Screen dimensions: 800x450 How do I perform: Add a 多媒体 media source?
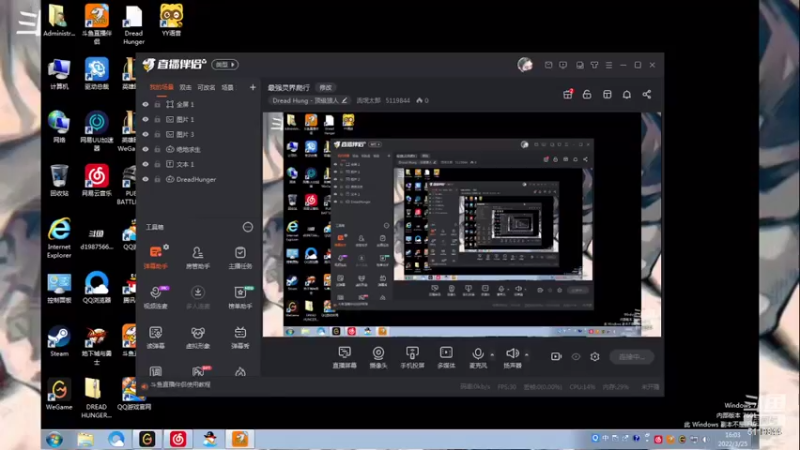tap(446, 357)
